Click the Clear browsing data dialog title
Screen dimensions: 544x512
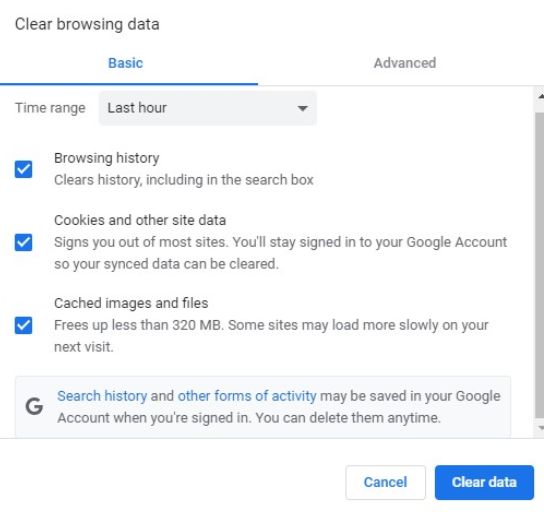coord(87,24)
